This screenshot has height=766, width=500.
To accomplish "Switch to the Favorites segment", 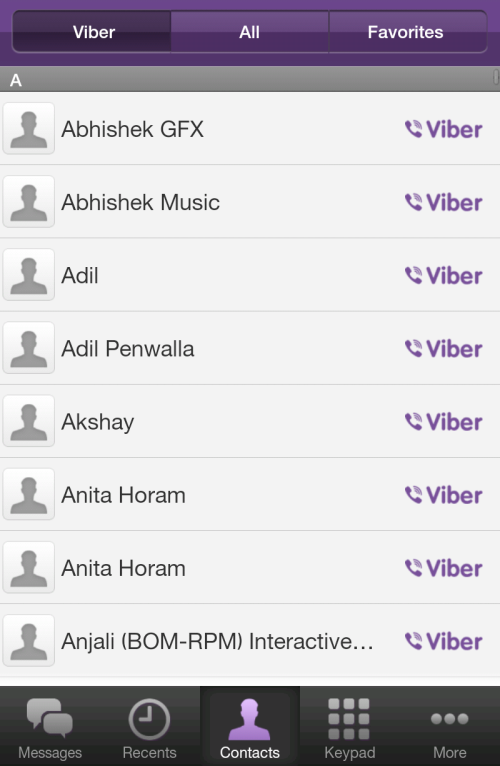I will [408, 32].
